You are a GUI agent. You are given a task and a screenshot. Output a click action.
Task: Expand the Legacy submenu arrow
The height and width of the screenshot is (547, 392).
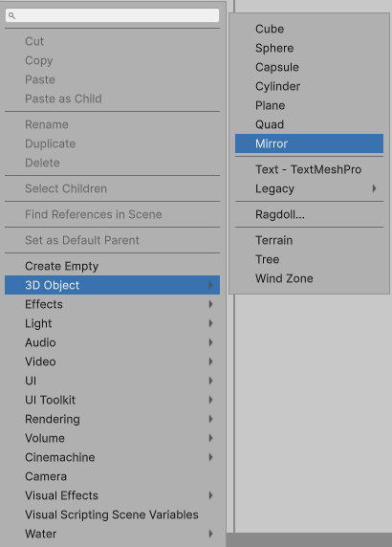click(x=374, y=188)
